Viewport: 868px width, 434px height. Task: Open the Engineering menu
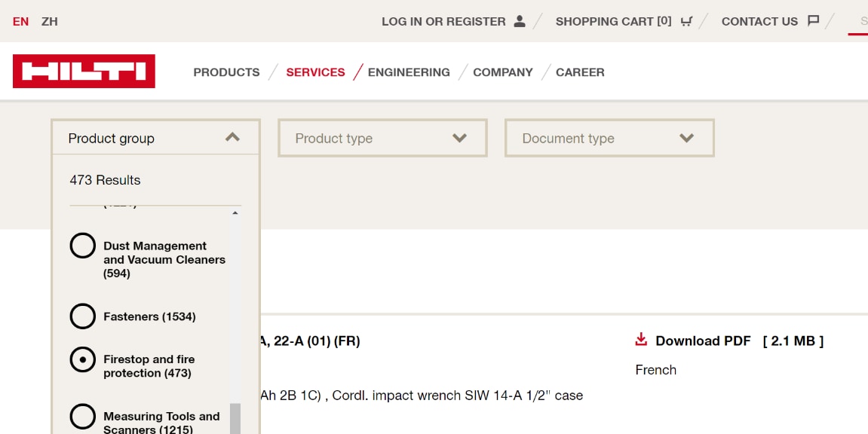point(409,72)
